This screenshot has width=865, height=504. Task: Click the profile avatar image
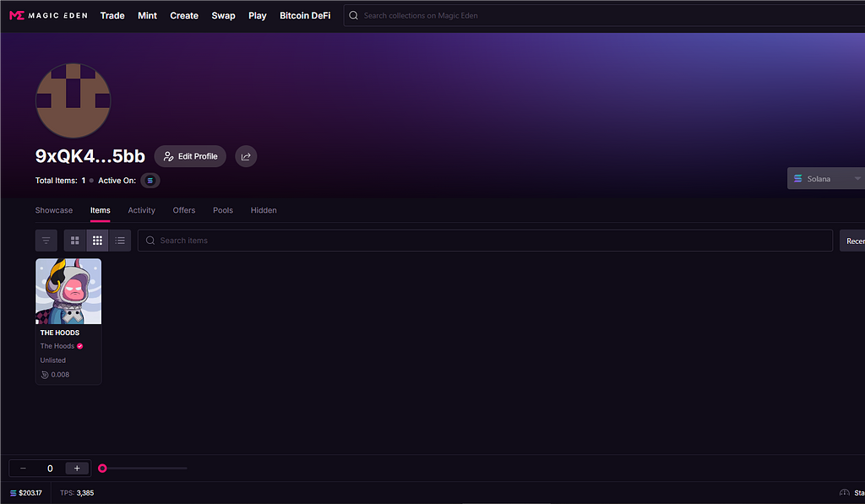(73, 100)
